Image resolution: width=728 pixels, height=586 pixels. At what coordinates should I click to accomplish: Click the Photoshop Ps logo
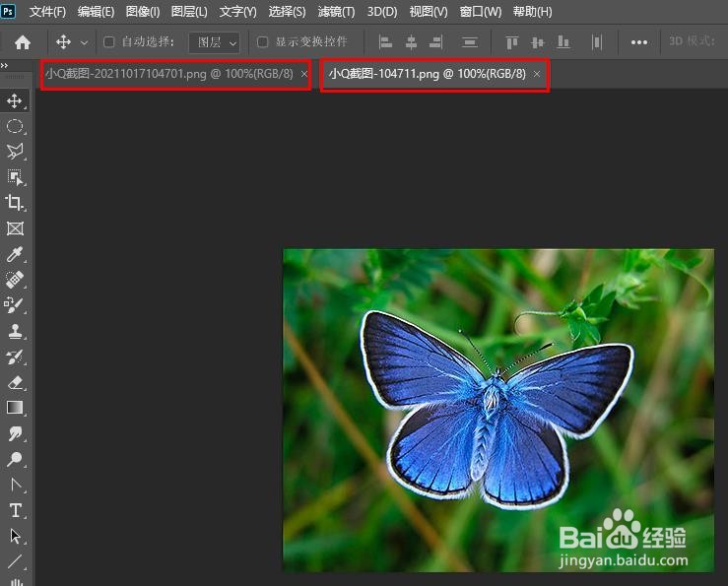click(8, 11)
